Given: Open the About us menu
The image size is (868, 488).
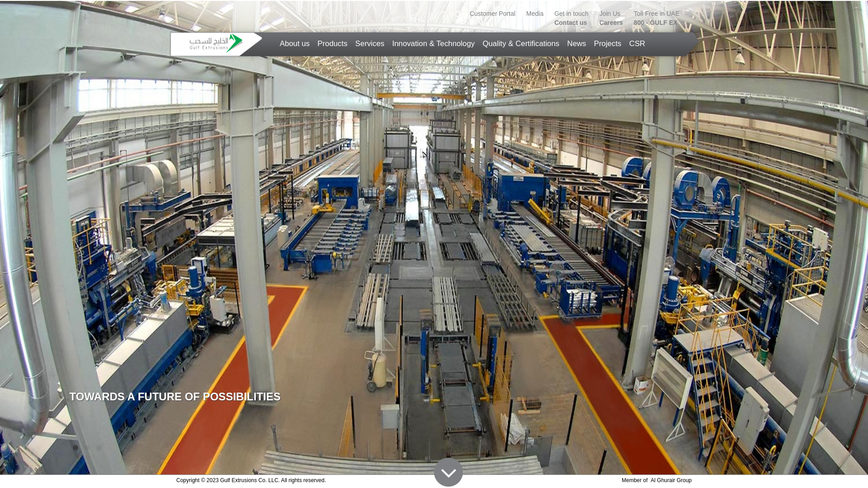Looking at the screenshot, I should pyautogui.click(x=295, y=44).
